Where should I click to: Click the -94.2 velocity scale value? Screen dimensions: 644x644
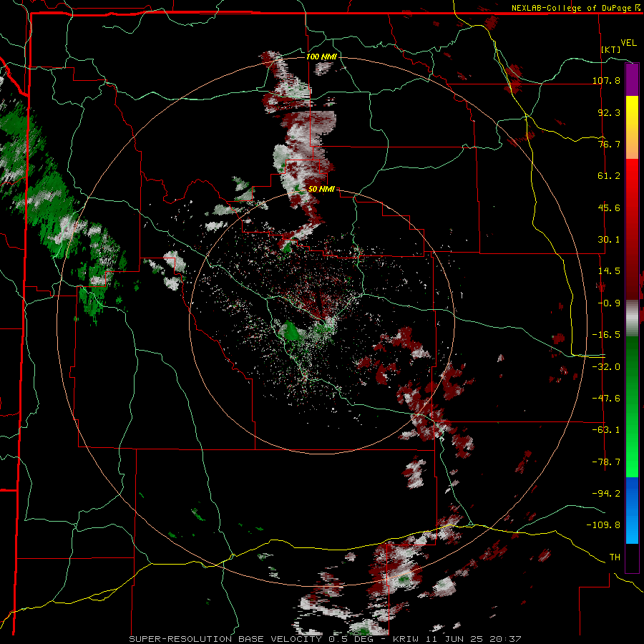(607, 493)
